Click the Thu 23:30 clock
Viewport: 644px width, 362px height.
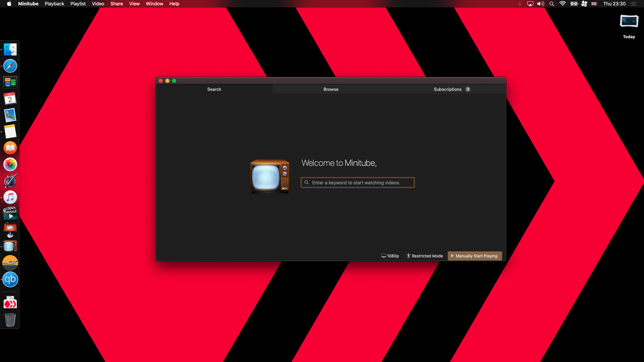(x=614, y=4)
